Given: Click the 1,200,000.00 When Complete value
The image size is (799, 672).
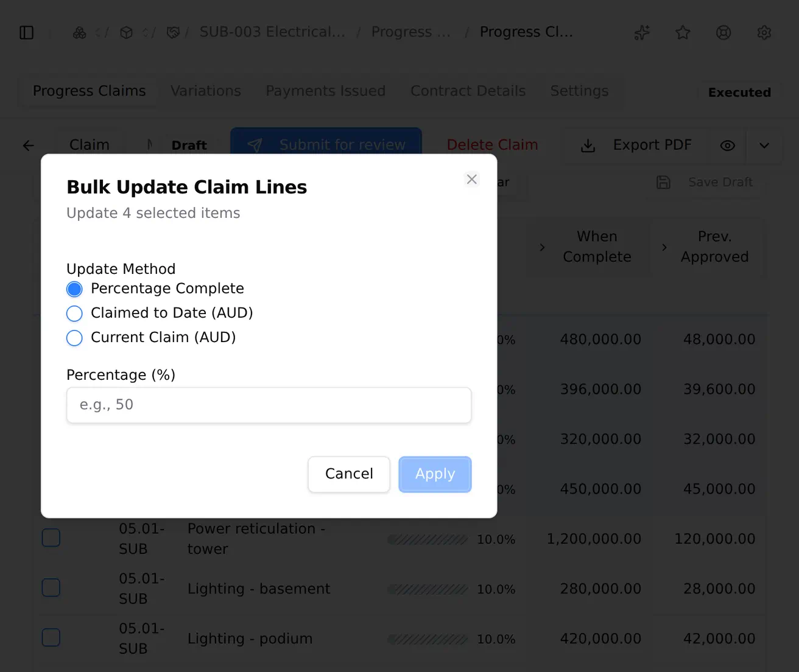Looking at the screenshot, I should [x=594, y=539].
